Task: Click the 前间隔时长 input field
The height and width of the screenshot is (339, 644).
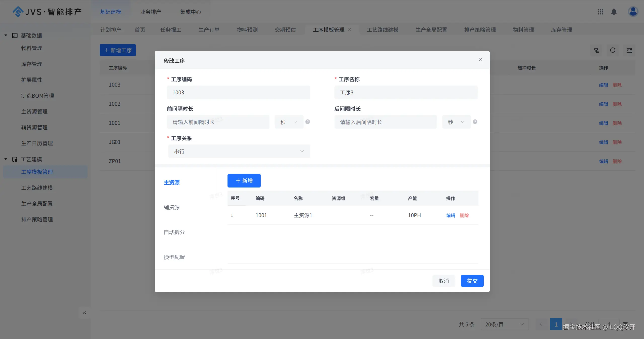Action: [x=218, y=122]
